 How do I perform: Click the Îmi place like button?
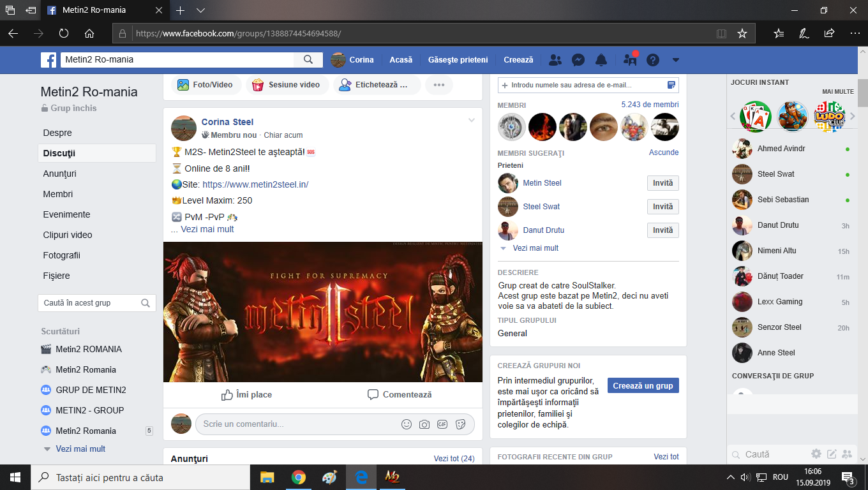click(x=246, y=395)
